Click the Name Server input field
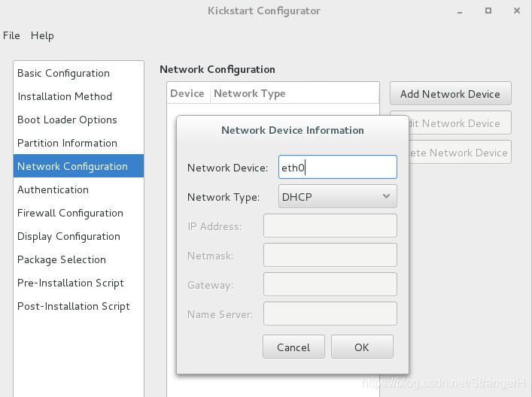The image size is (532, 397). click(330, 314)
